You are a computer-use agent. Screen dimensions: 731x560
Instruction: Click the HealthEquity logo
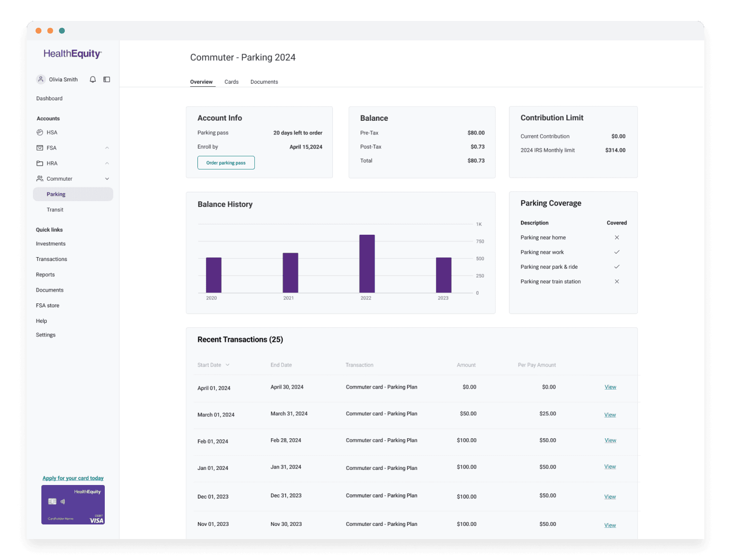(73, 54)
